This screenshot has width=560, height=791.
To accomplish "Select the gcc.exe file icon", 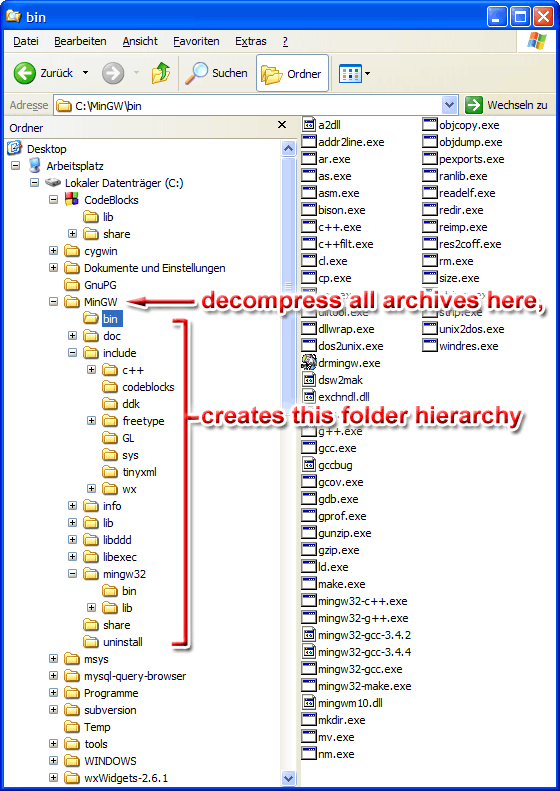I will click(309, 447).
